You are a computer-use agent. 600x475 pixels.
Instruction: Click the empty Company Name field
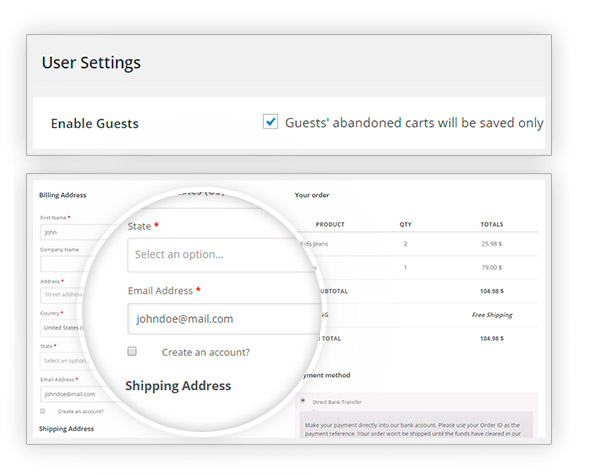tap(63, 264)
